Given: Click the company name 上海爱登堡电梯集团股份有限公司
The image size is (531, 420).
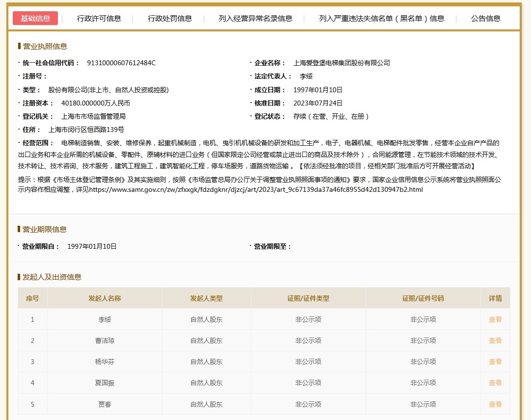Looking at the screenshot, I should 341,63.
